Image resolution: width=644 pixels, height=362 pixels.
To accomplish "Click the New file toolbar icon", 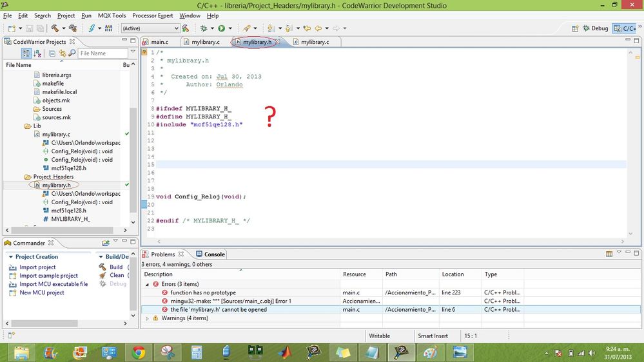I will point(12,28).
